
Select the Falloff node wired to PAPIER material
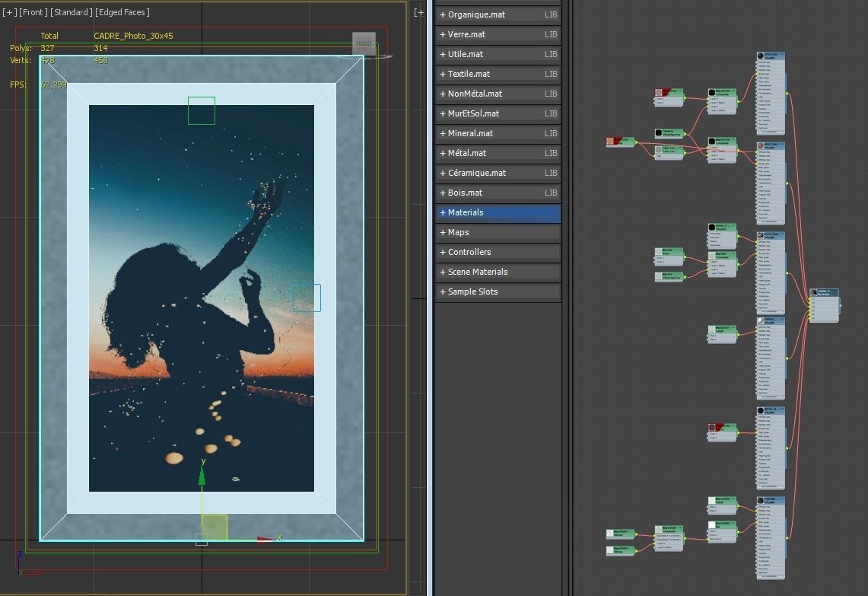[x=722, y=334]
